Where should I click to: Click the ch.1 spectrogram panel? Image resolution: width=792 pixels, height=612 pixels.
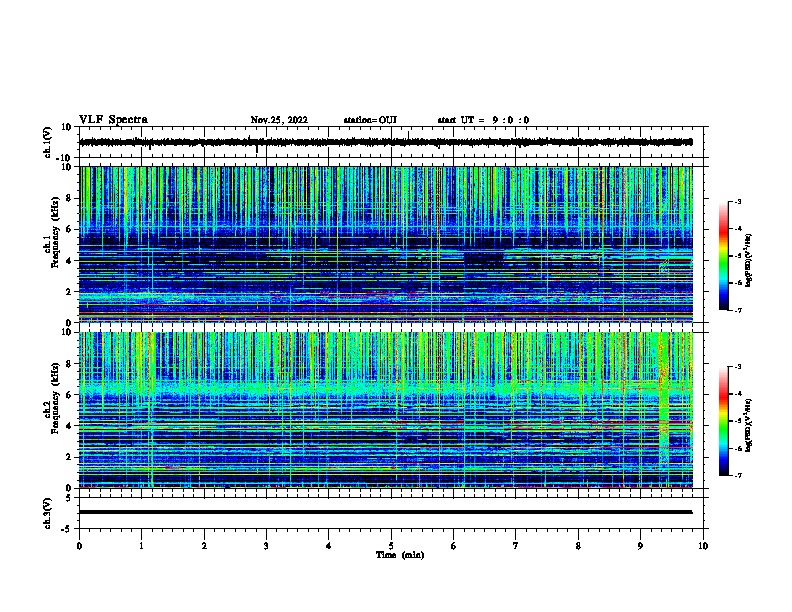386,244
